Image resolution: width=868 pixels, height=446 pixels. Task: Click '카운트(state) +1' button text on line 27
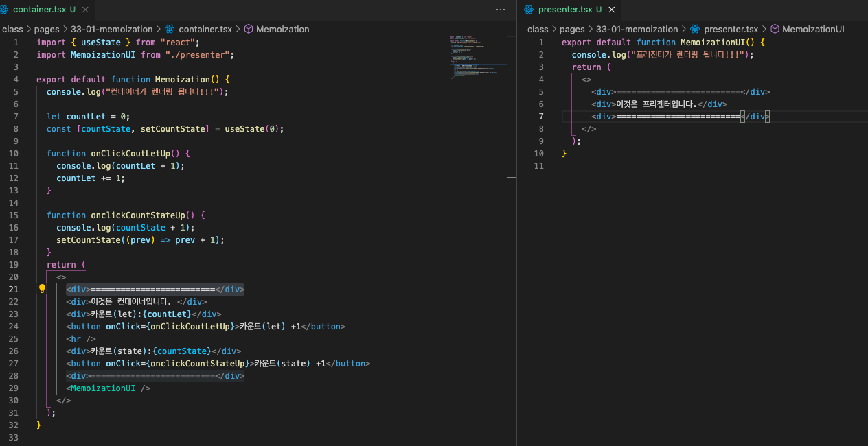pos(289,363)
